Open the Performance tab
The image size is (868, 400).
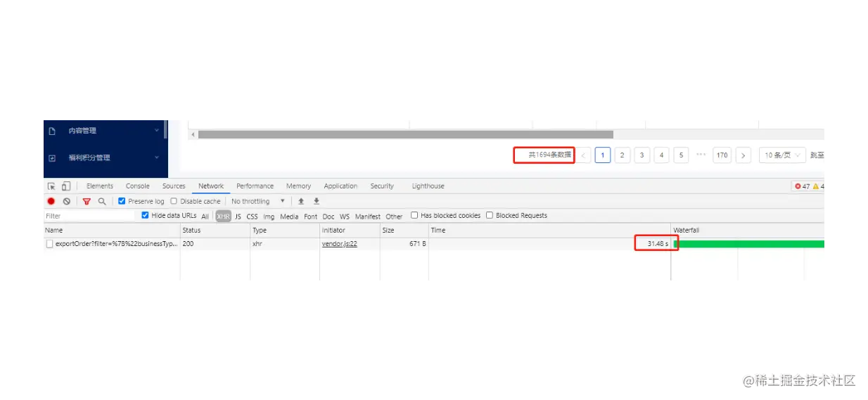pyautogui.click(x=255, y=186)
